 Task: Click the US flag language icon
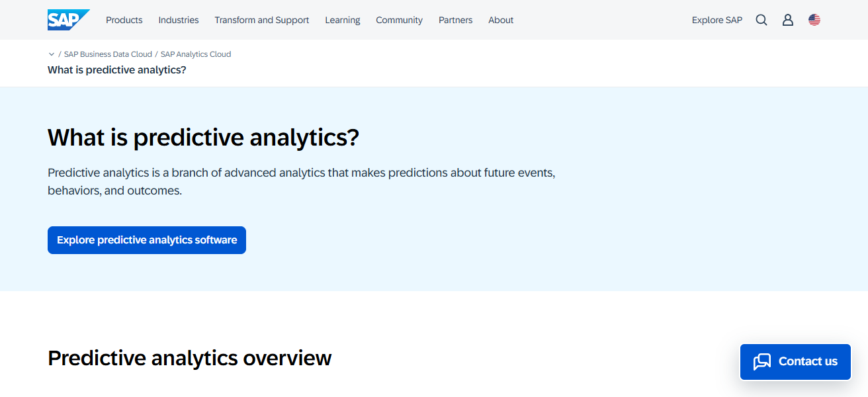coord(814,19)
